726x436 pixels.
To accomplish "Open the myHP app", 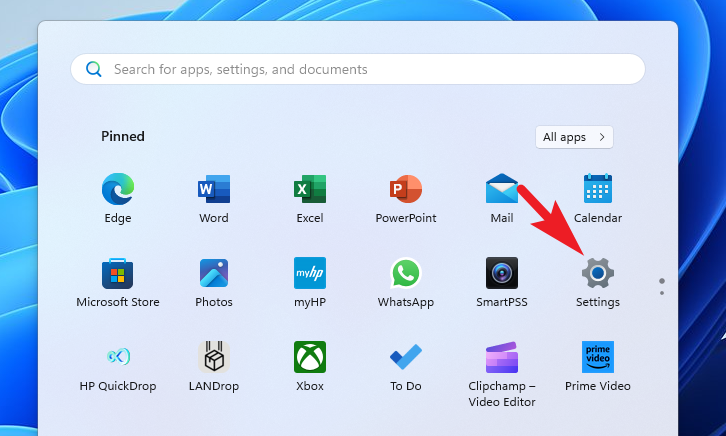I will [310, 274].
